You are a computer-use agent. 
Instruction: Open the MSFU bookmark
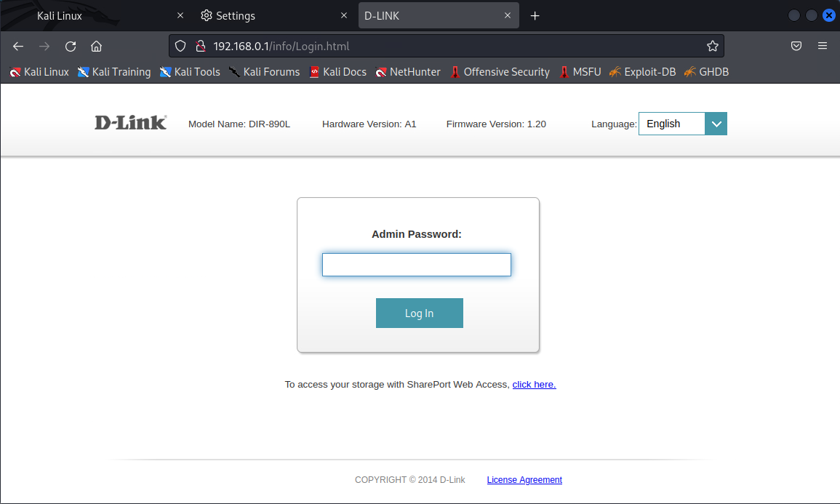(580, 72)
